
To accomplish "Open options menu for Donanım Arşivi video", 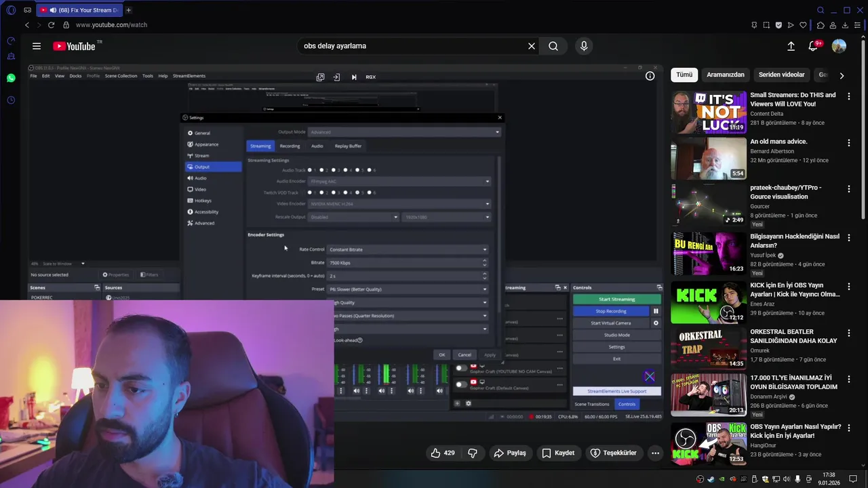I will [x=848, y=380].
